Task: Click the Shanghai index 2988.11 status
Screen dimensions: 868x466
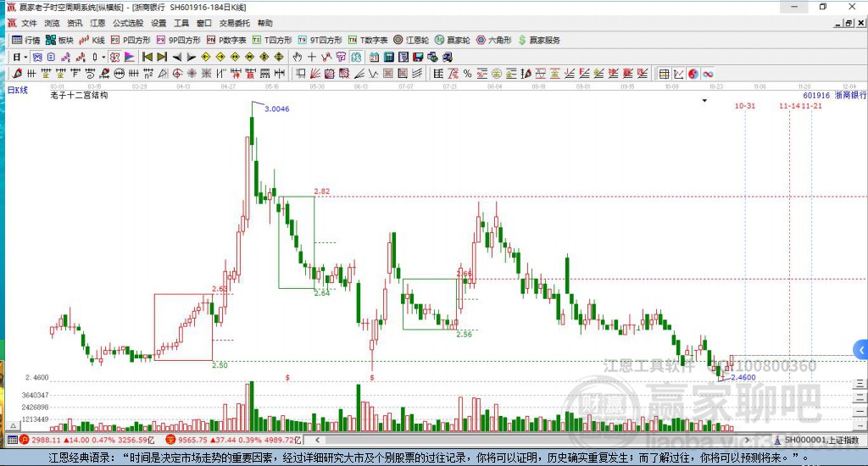Action: pos(87,440)
